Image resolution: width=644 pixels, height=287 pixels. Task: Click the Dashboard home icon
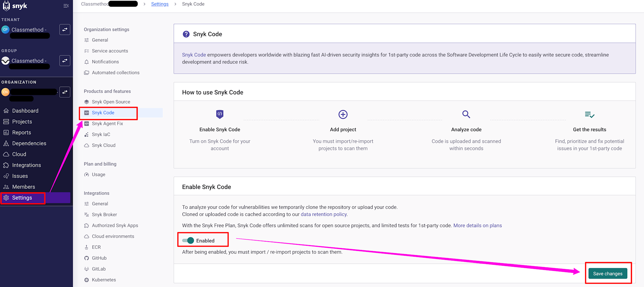tap(6, 111)
